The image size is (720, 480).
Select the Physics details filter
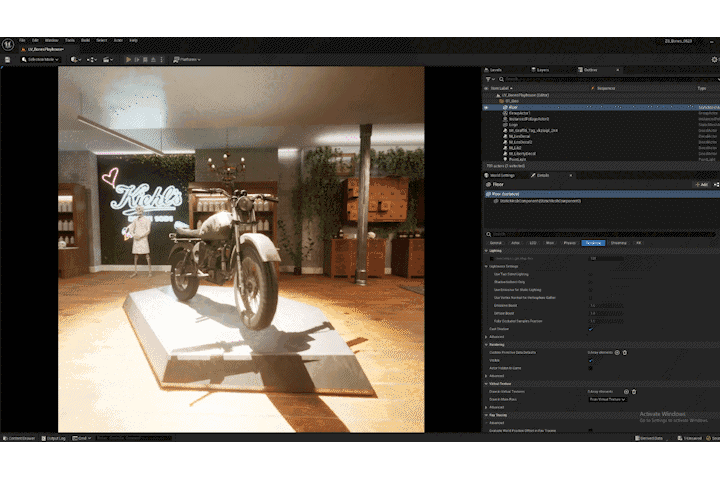569,243
